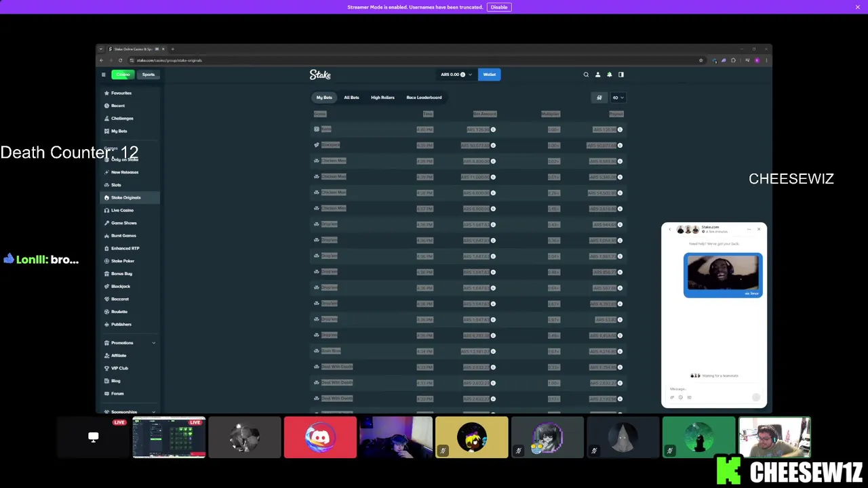This screenshot has width=868, height=488.
Task: Close the Stake browser tab
Action: coord(163,49)
